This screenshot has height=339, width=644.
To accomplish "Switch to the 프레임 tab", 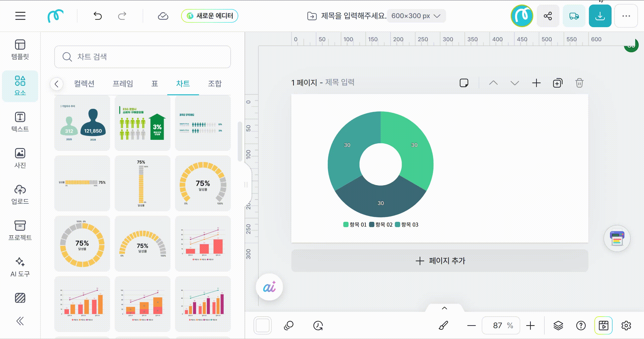I will [123, 83].
